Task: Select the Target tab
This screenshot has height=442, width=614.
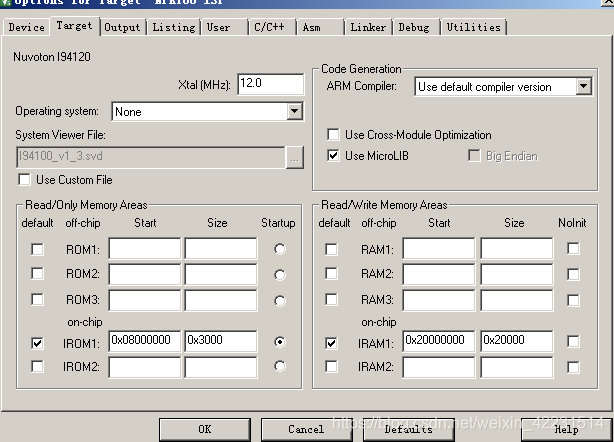Action: pos(74,26)
